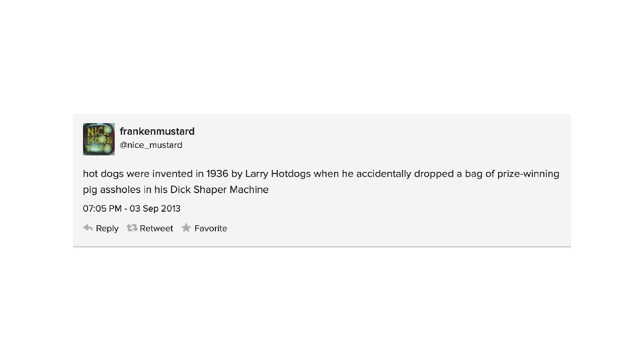Click the Retweet arrows icon

click(x=132, y=228)
